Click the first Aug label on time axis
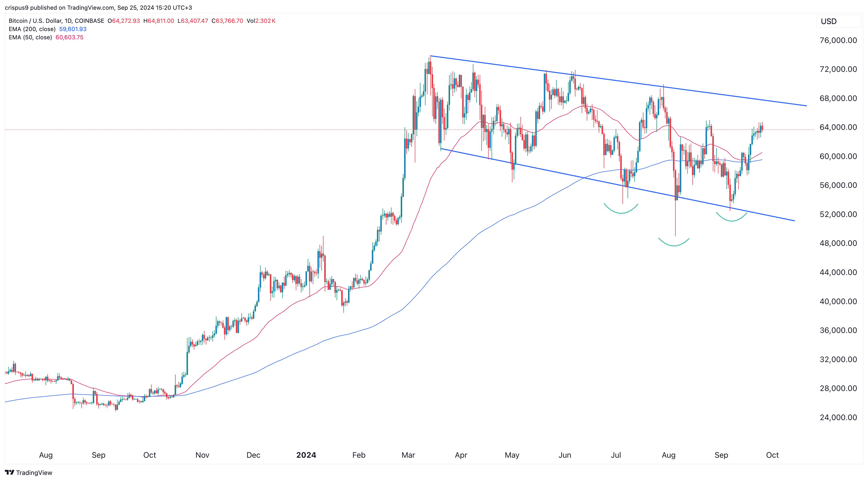868x481 pixels. tap(46, 455)
